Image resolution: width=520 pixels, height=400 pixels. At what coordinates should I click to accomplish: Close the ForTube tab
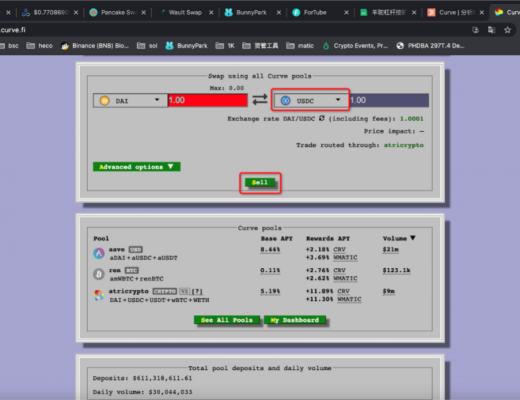346,12
